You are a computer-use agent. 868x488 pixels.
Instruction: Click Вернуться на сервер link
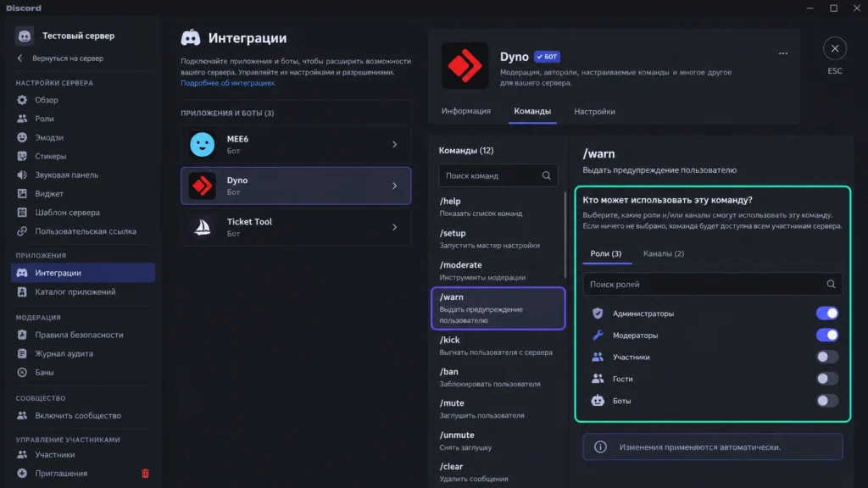[x=68, y=58]
